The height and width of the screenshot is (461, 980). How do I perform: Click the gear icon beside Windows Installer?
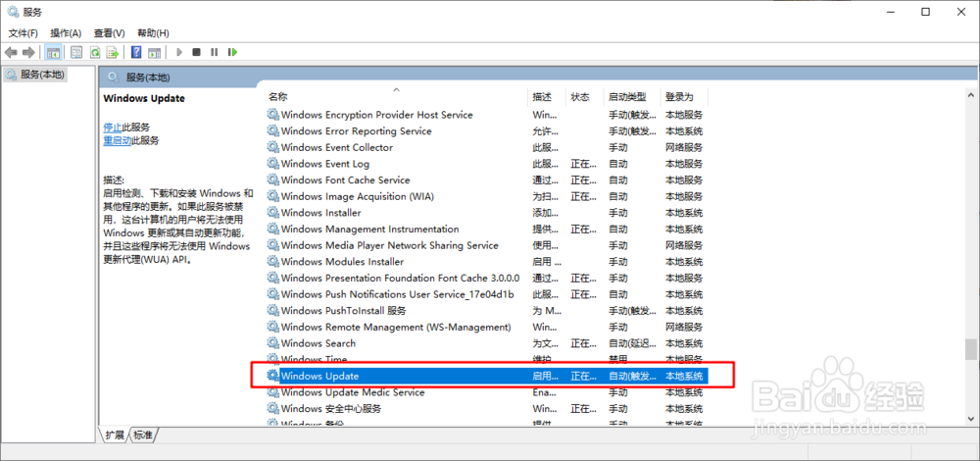point(273,213)
